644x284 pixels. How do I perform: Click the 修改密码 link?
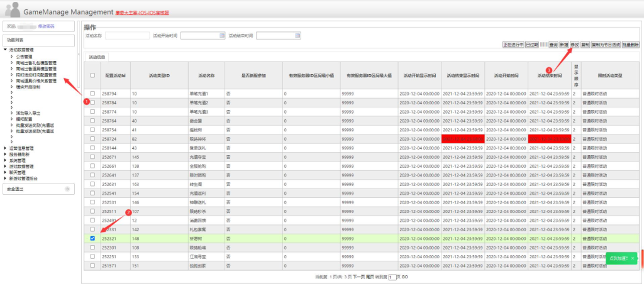(46, 26)
